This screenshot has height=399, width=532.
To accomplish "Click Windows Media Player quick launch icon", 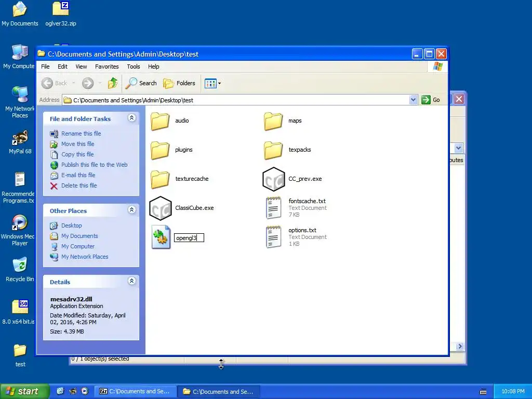I will [85, 391].
